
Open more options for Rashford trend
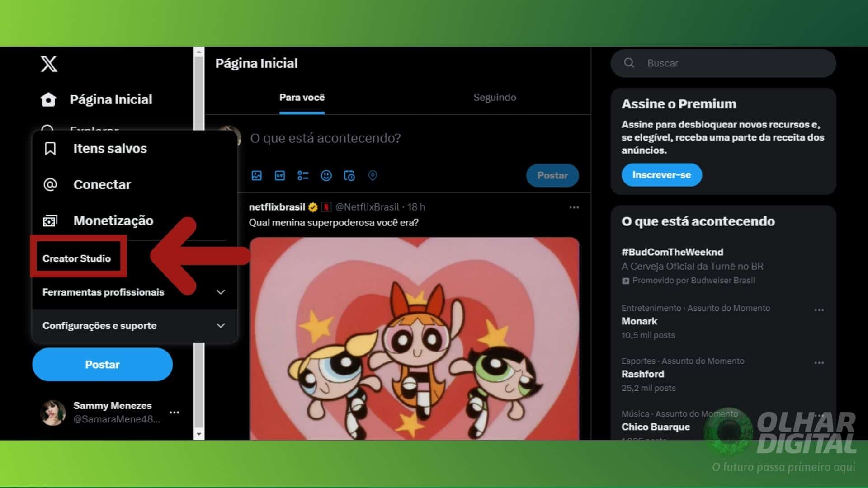coord(819,363)
